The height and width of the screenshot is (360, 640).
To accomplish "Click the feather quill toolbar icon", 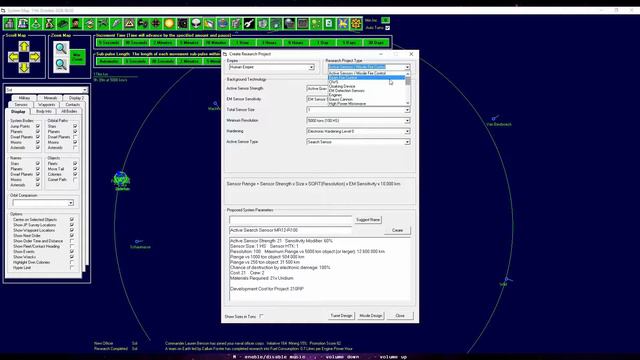I will [x=116, y=24].
